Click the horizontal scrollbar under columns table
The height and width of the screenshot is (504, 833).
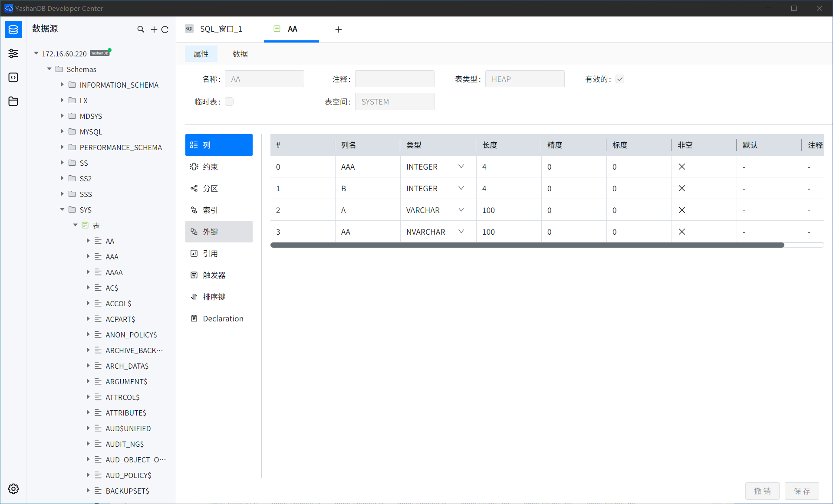(527, 245)
